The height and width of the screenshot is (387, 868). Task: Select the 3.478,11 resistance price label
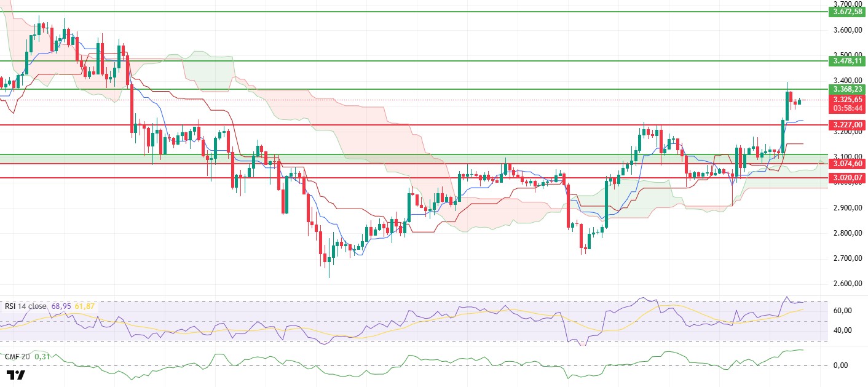point(847,61)
